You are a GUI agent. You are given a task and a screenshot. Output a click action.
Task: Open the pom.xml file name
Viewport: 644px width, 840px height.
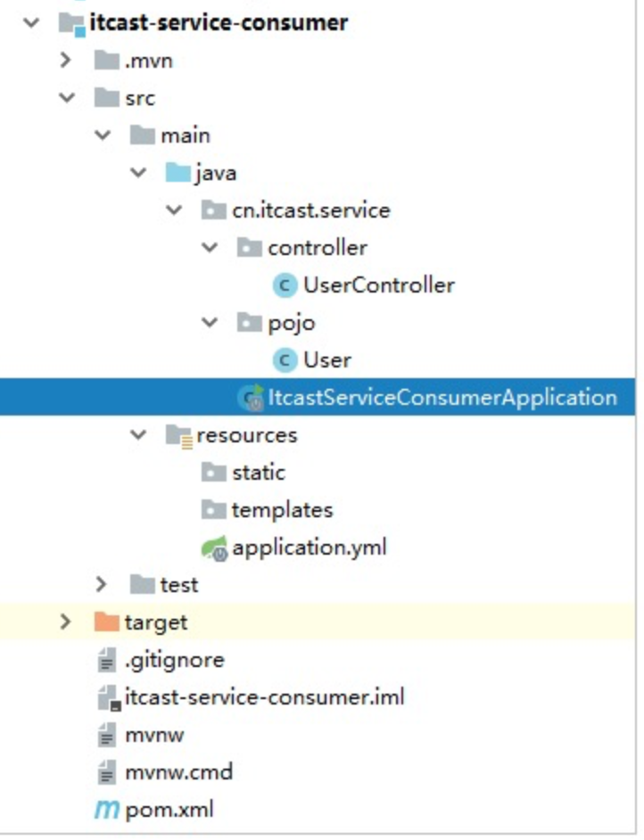click(169, 811)
